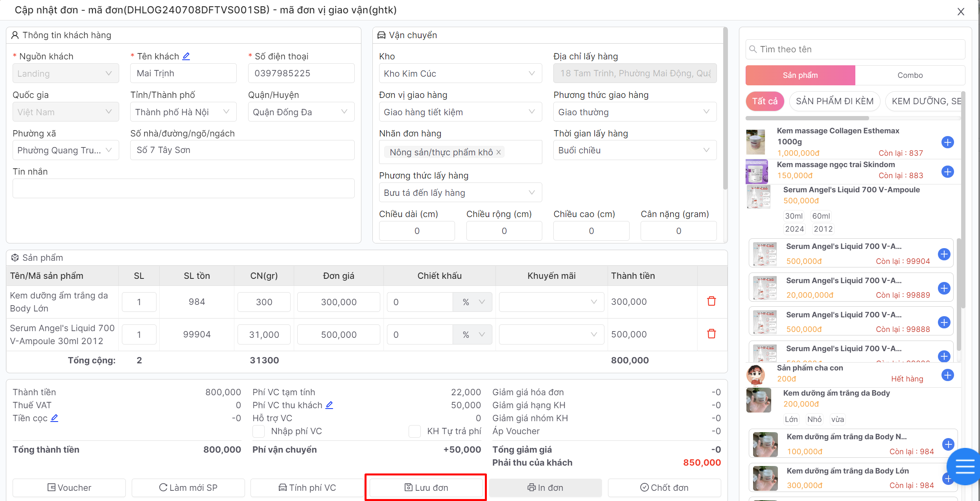Open the Thời gian lấy hàng dropdown
This screenshot has height=501, width=980.
tap(634, 151)
